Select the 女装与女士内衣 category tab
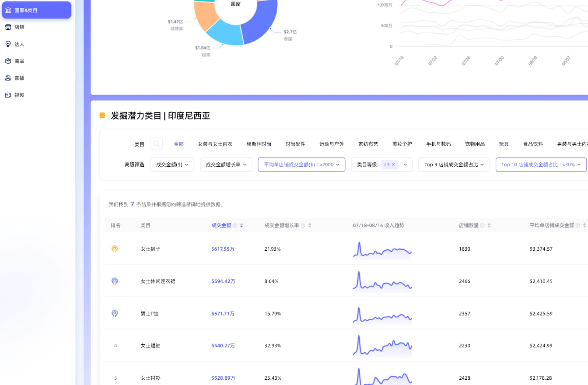588x385 pixels. [x=214, y=143]
